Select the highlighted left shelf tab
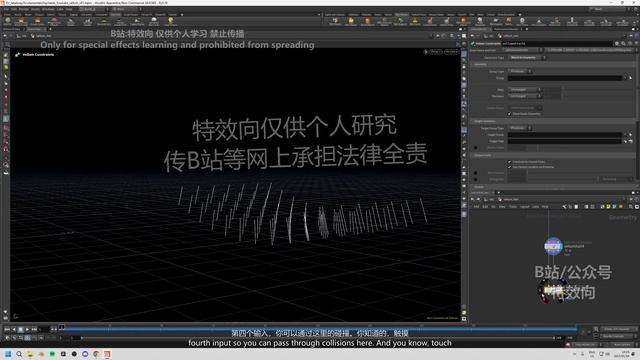Image resolution: width=640 pixels, height=360 pixels. click(x=116, y=15)
